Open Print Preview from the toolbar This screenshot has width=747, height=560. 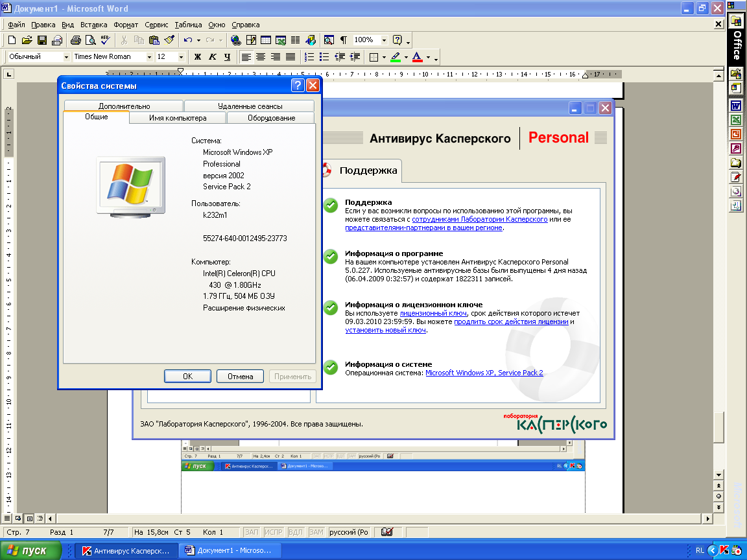point(91,40)
